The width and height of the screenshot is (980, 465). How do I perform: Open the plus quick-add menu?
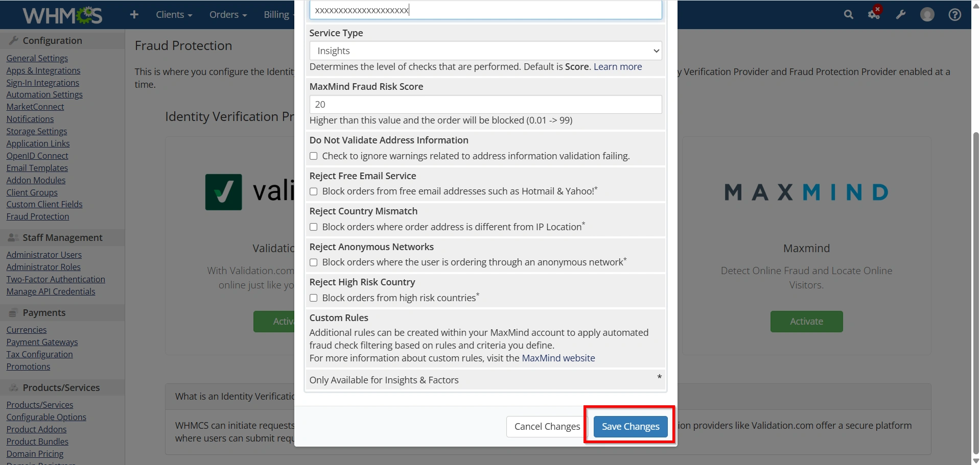[134, 15]
